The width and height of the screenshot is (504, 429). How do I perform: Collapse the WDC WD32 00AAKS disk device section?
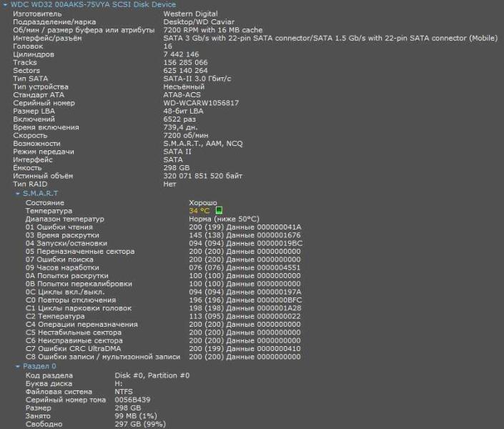(x=5, y=5)
